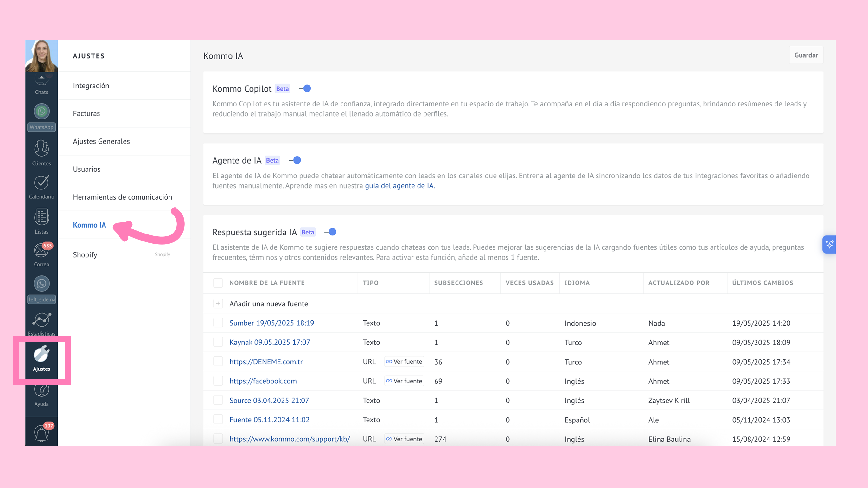Toggle the Respuesta sugerida IA switch

tap(330, 232)
